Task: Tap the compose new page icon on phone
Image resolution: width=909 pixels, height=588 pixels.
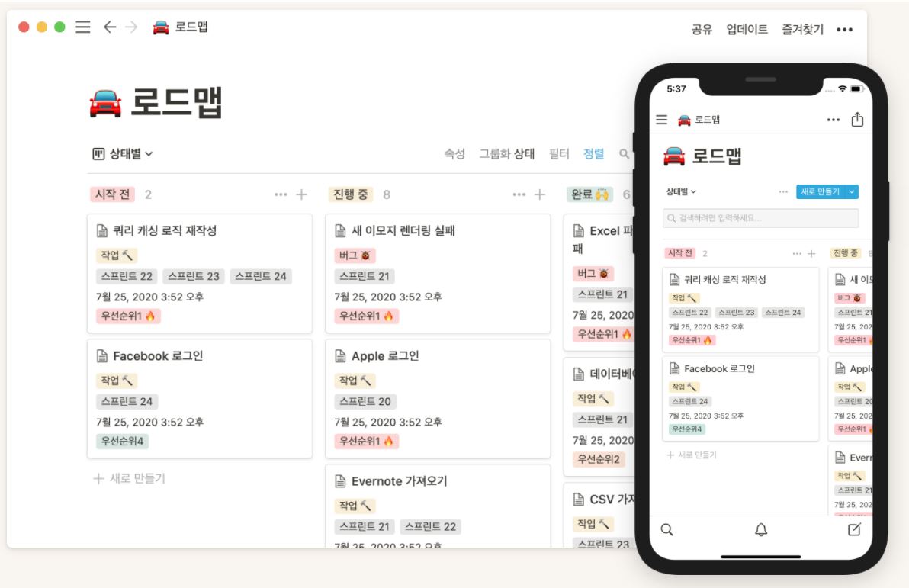Action: click(x=854, y=529)
